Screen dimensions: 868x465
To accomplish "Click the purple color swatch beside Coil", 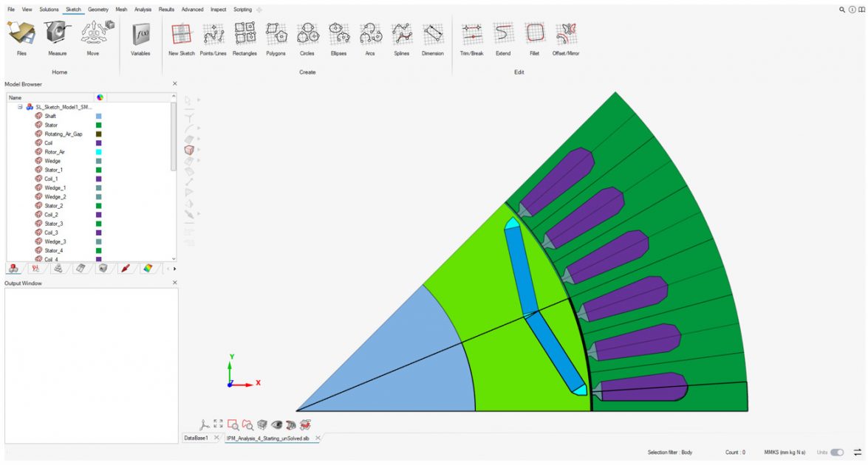I will [99, 143].
